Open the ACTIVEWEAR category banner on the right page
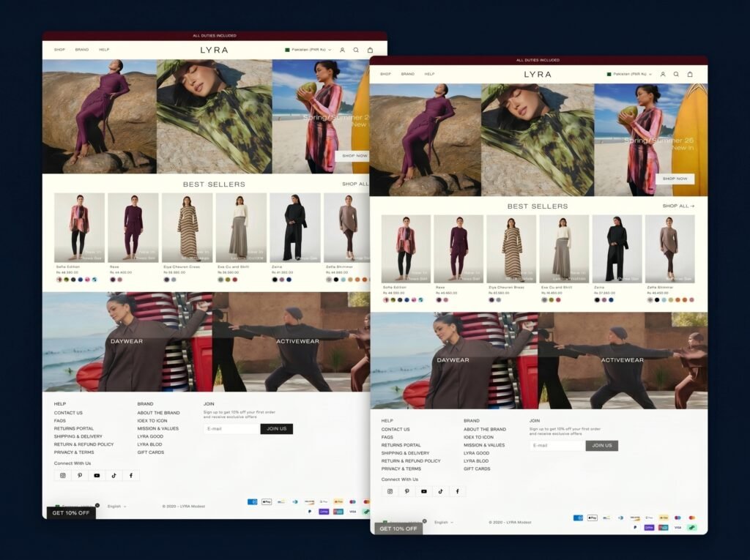This screenshot has width=750, height=560. (x=623, y=361)
